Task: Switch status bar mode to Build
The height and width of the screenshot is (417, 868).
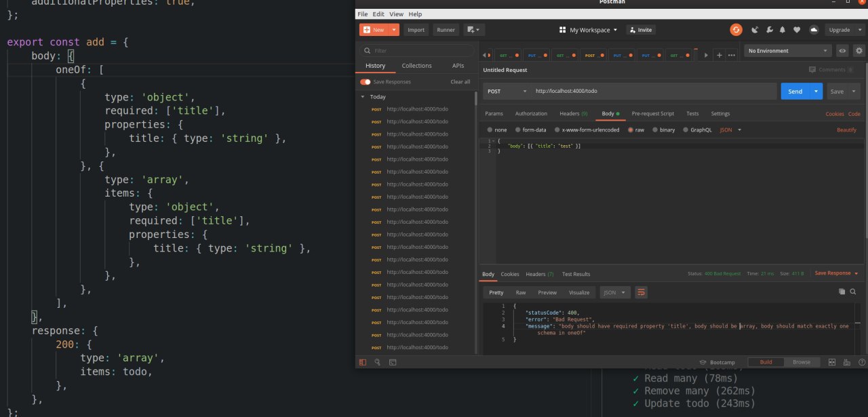Action: pyautogui.click(x=766, y=362)
